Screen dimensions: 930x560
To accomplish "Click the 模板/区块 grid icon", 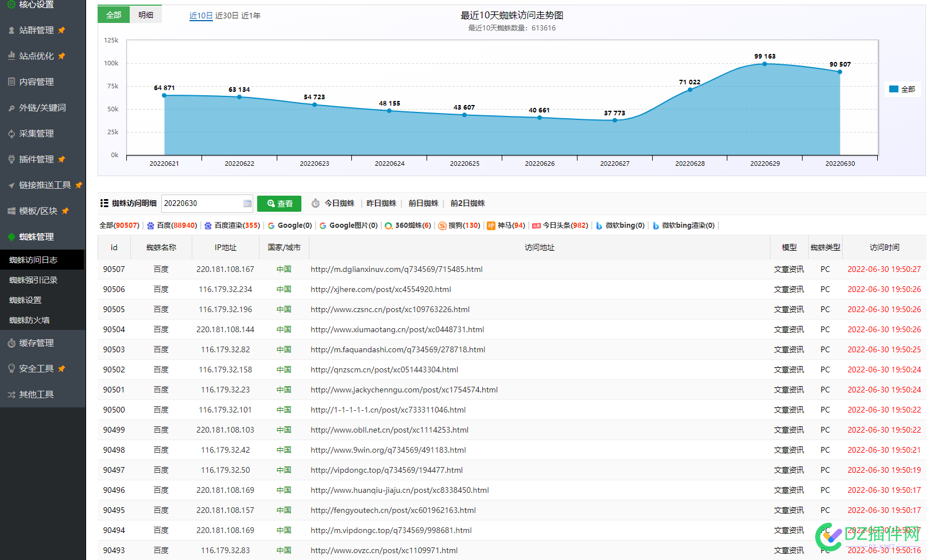I will (x=11, y=211).
